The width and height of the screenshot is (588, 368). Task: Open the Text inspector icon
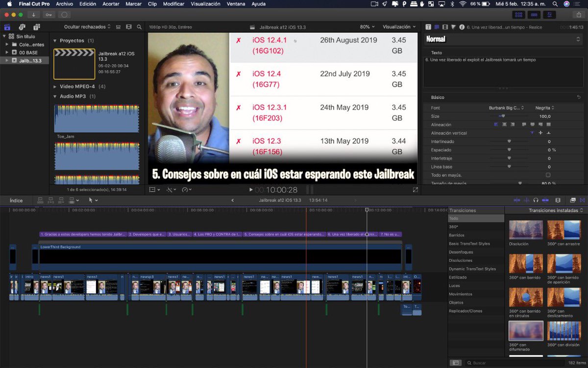(x=437, y=26)
